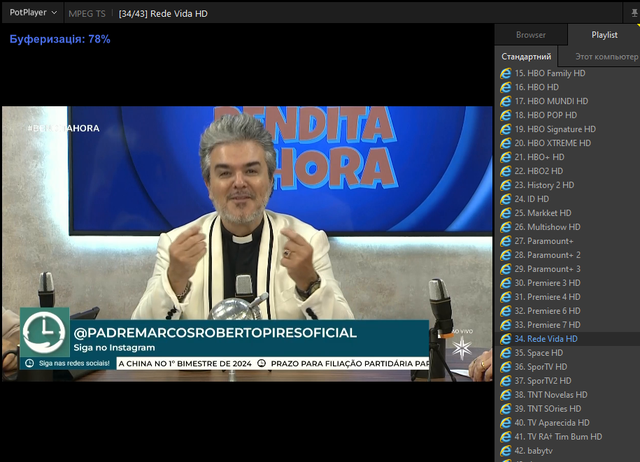
Task: Click the pin-on-top icon in title bar
Action: pos(635,13)
